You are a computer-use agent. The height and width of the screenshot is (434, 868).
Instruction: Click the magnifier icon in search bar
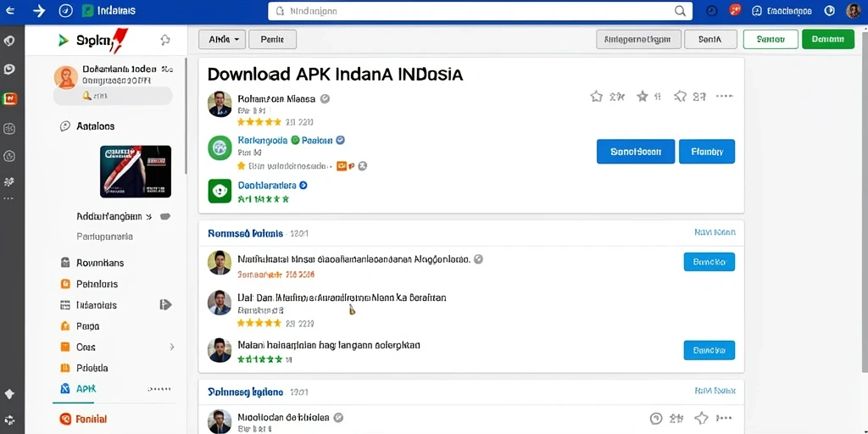680,10
